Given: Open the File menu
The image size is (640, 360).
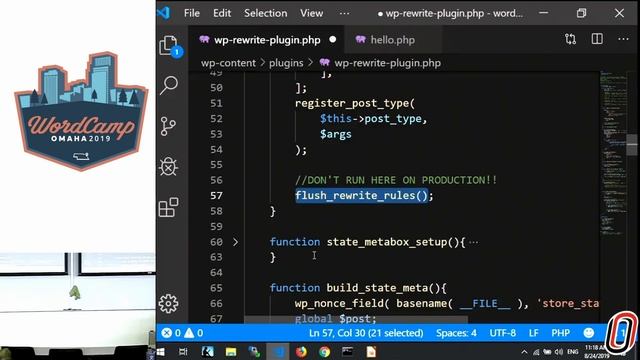Looking at the screenshot, I should point(192,13).
